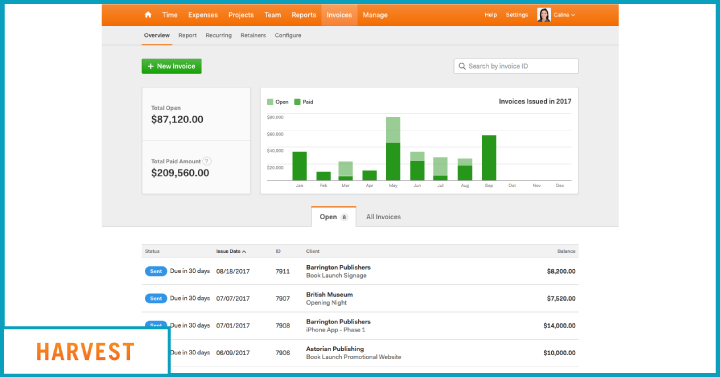Click the Help link
This screenshot has height=377, width=720.
tap(490, 15)
